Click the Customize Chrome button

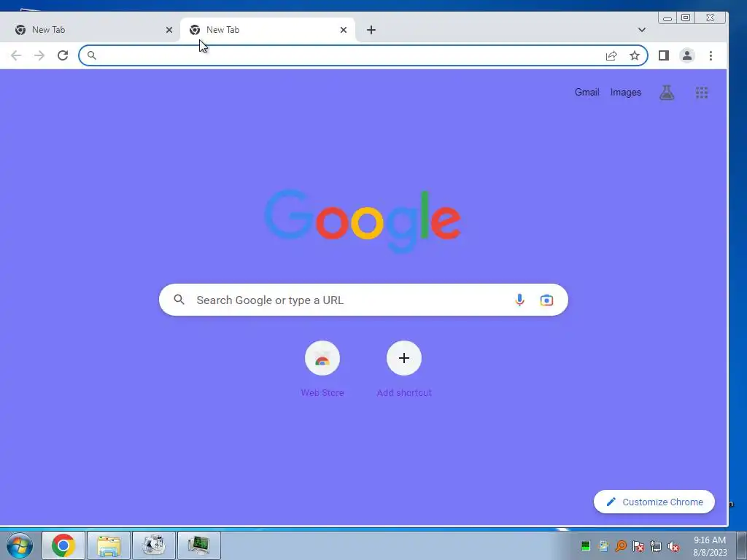click(654, 502)
